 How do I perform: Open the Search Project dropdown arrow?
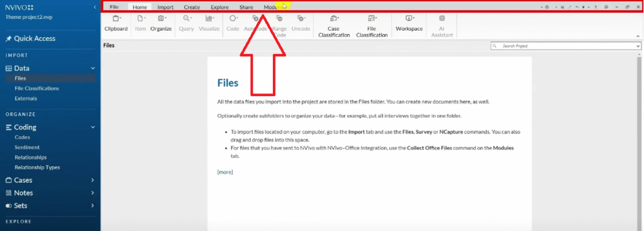point(638,46)
